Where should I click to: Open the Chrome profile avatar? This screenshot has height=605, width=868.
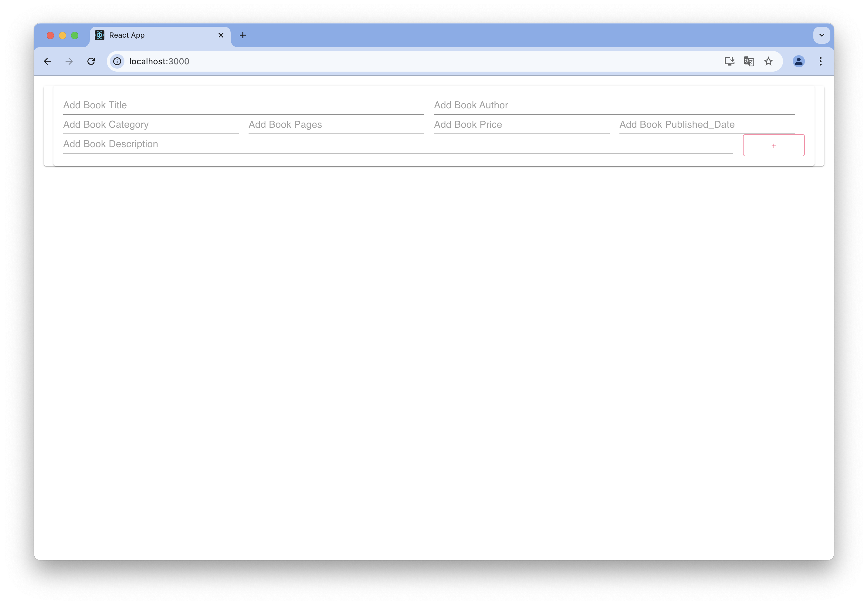798,61
